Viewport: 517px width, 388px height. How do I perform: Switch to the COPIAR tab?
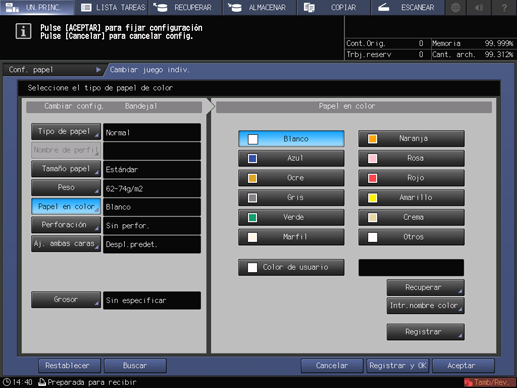pos(334,7)
